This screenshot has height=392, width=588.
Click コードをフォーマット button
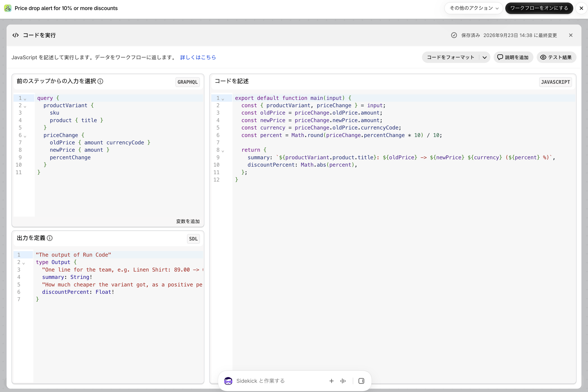pyautogui.click(x=450, y=57)
